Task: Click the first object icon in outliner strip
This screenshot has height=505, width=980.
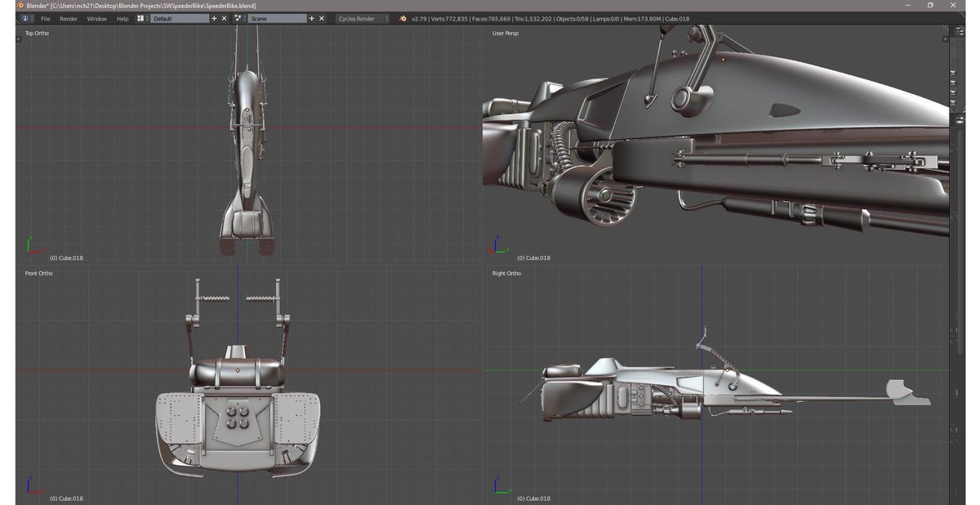Action: point(953,73)
